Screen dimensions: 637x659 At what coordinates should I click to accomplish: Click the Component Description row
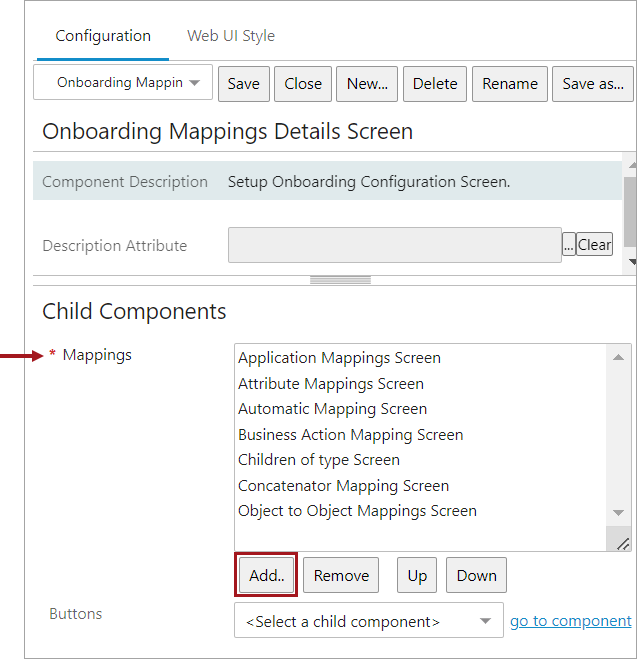328,181
